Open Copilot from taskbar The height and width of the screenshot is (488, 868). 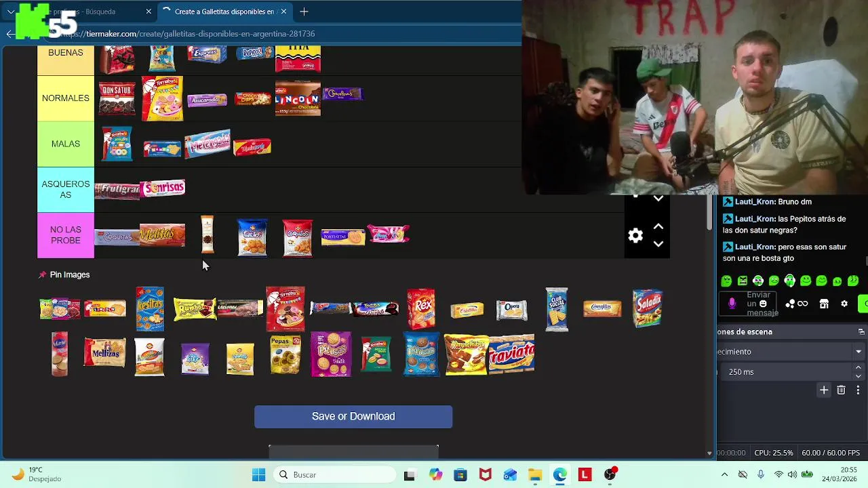tap(435, 474)
